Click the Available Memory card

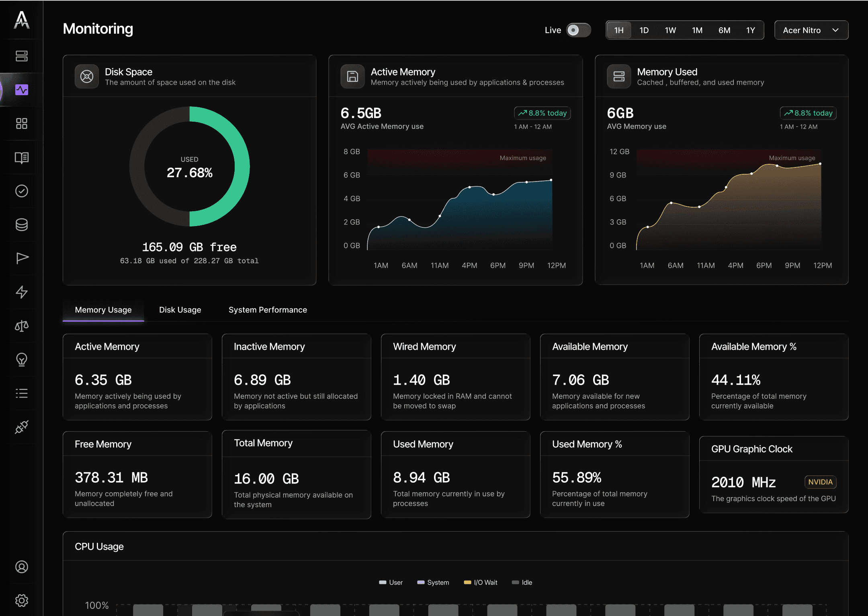point(614,377)
